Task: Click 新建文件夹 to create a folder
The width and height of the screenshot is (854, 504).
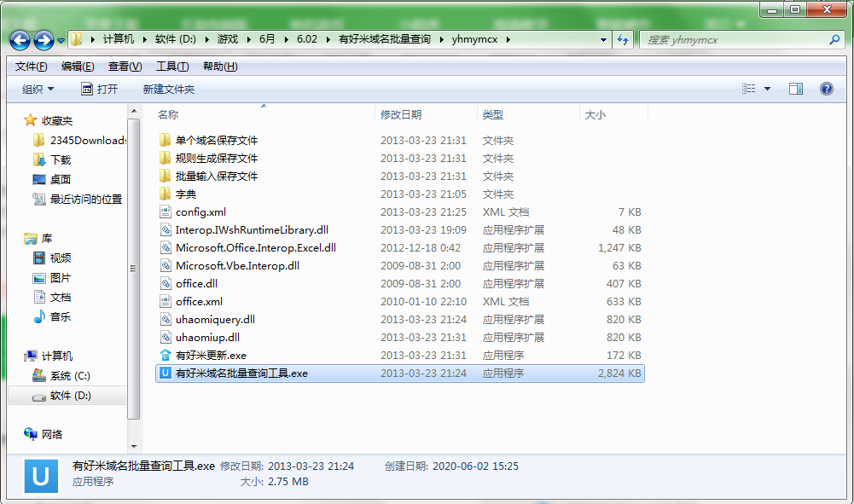Action: [169, 89]
